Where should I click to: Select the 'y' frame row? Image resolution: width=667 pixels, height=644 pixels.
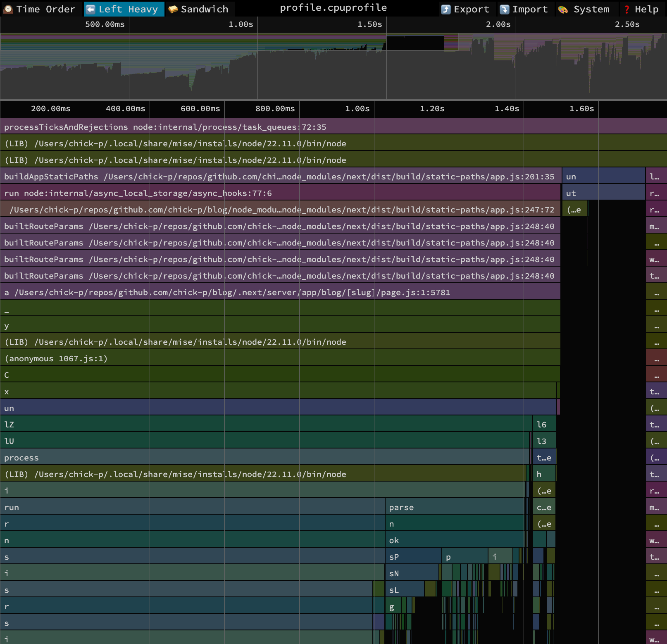[280, 324]
